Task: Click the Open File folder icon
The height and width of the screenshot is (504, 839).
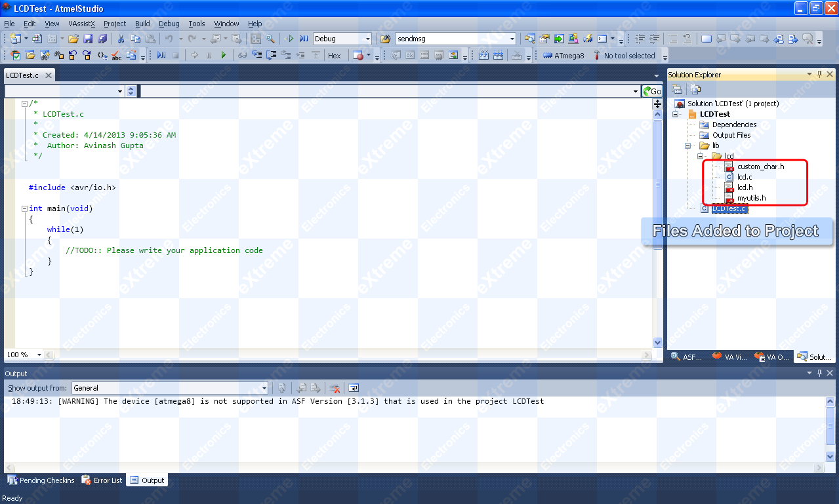Action: click(x=73, y=39)
